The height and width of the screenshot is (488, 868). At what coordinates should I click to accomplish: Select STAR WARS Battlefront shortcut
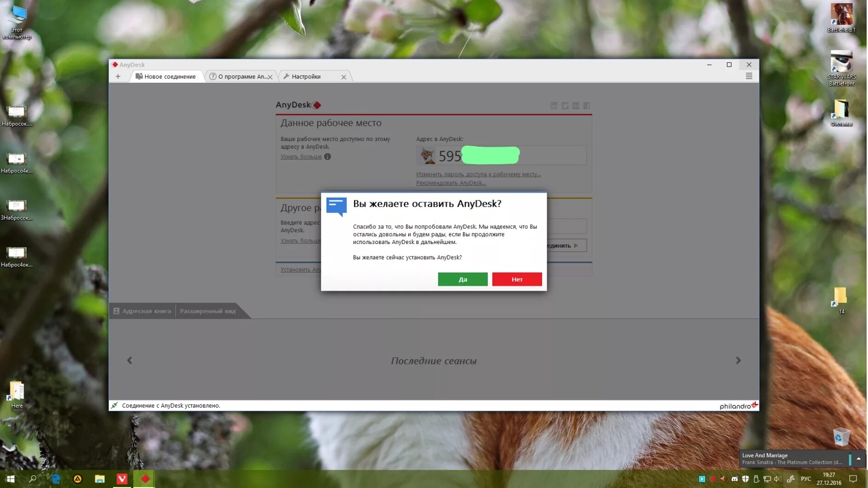[x=841, y=68]
